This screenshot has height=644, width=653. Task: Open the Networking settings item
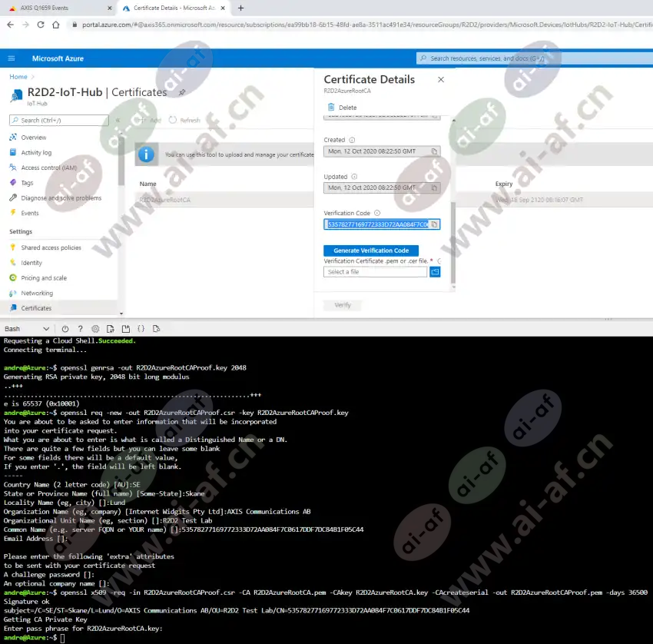coord(37,293)
